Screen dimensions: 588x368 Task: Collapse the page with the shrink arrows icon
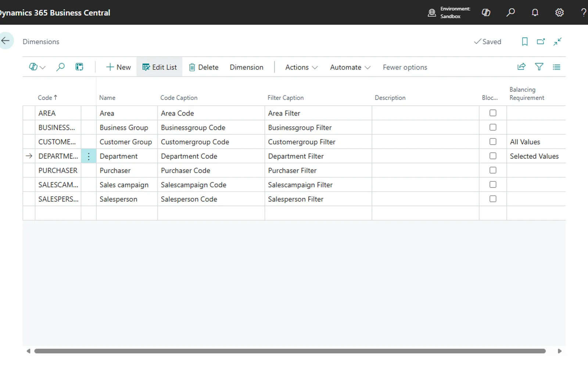coord(557,42)
